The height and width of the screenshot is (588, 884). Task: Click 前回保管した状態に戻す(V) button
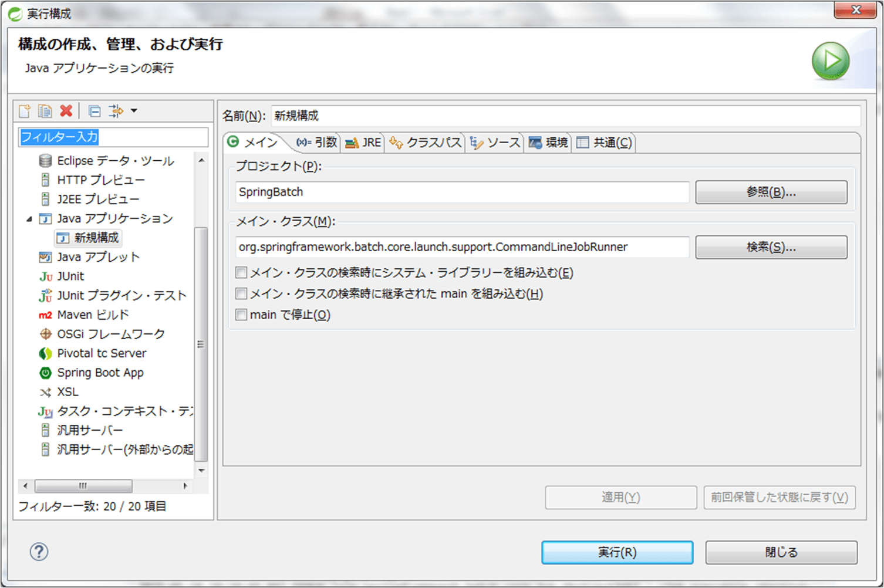coord(780,497)
